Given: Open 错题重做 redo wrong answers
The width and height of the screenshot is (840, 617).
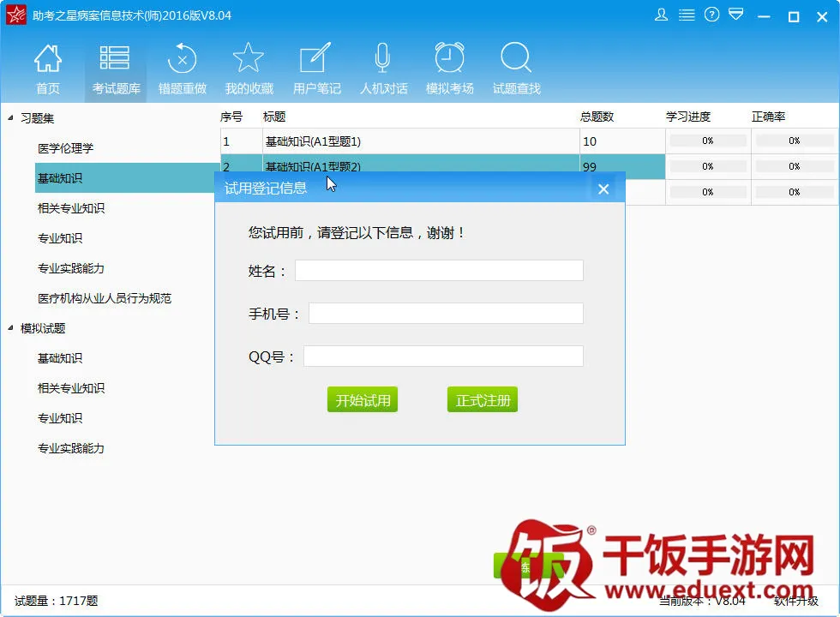Looking at the screenshot, I should (x=182, y=69).
